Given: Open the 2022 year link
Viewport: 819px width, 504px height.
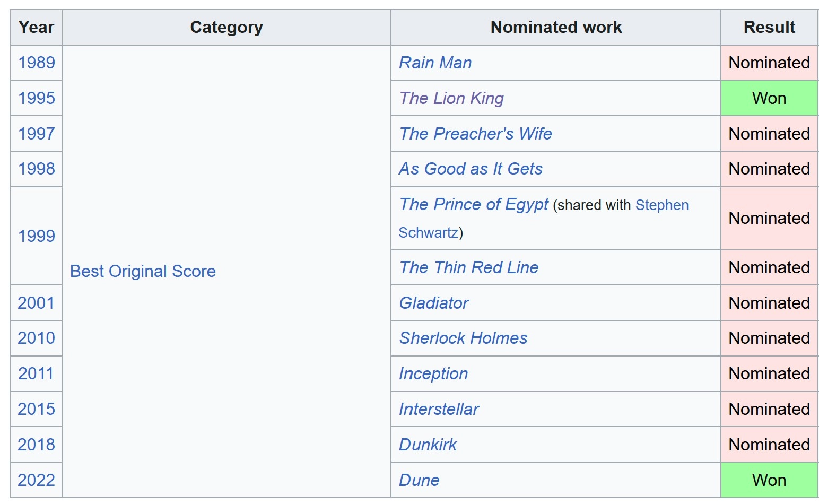Looking at the screenshot, I should [x=37, y=480].
